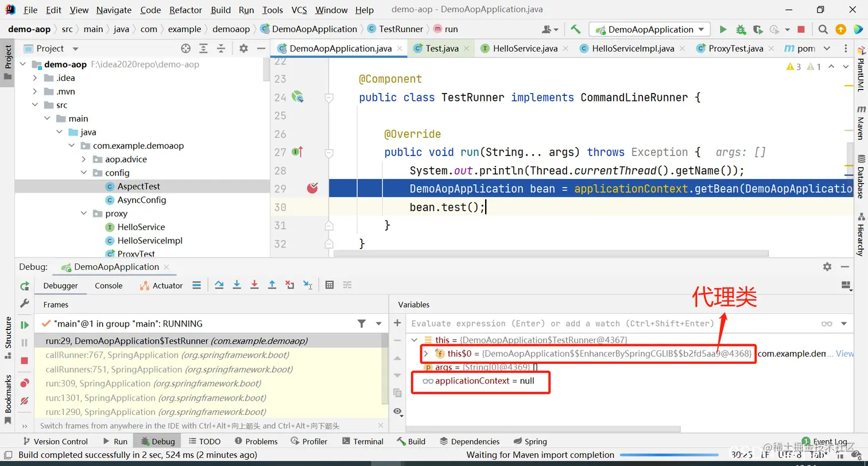Image resolution: width=868 pixels, height=466 pixels.
Task: Switch to Test.java editor tab
Action: (441, 48)
